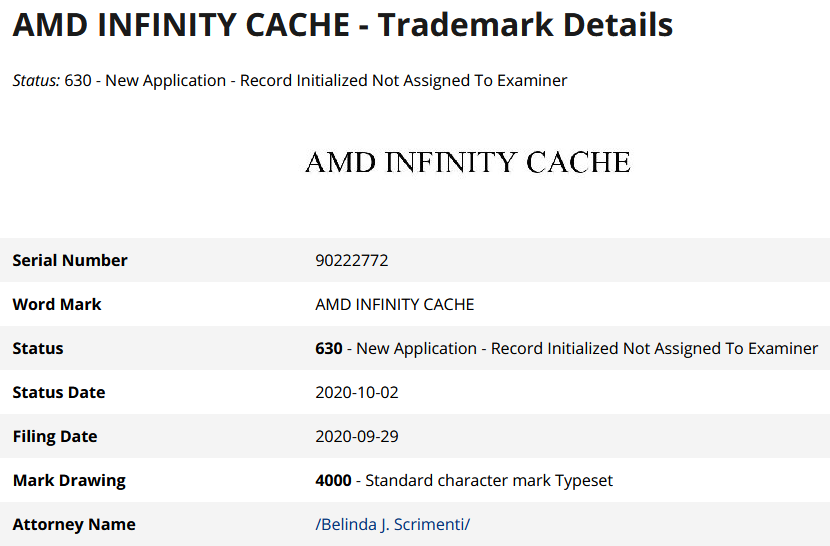Select the serial number value 90222772

pyautogui.click(x=351, y=260)
